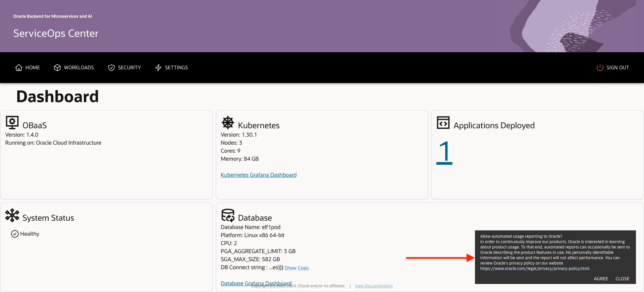Click the Sign Out power icon
644x292 pixels.
coord(600,68)
